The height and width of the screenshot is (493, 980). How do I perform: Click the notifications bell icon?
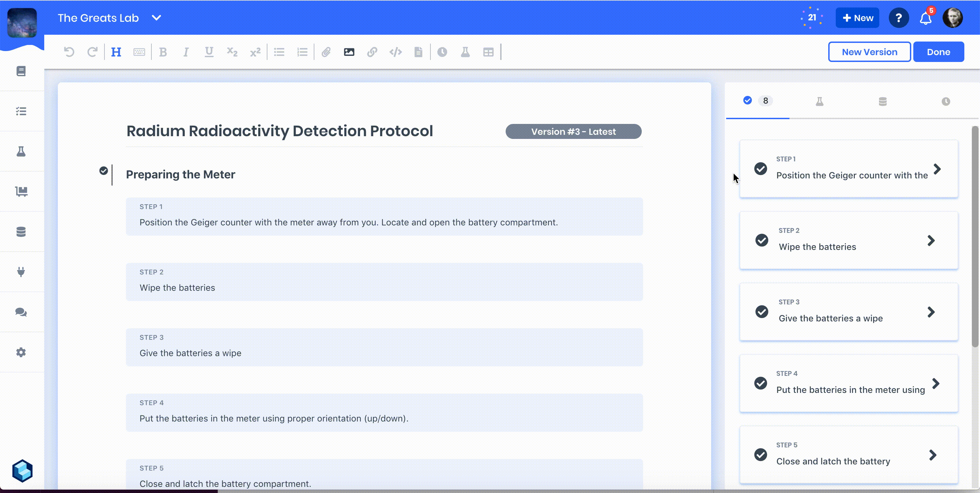click(x=925, y=18)
